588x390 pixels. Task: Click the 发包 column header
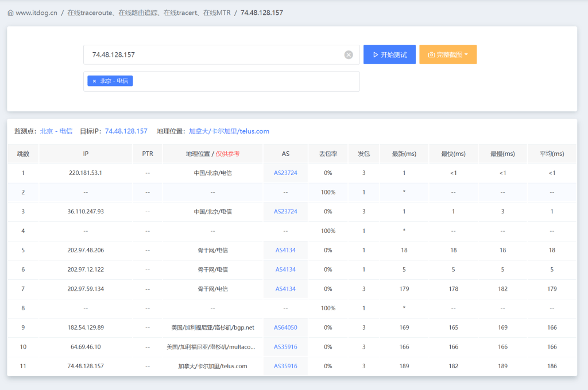(x=363, y=154)
